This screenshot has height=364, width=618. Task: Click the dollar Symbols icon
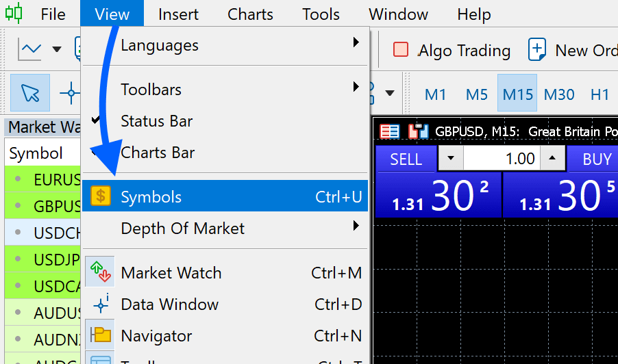click(x=101, y=196)
